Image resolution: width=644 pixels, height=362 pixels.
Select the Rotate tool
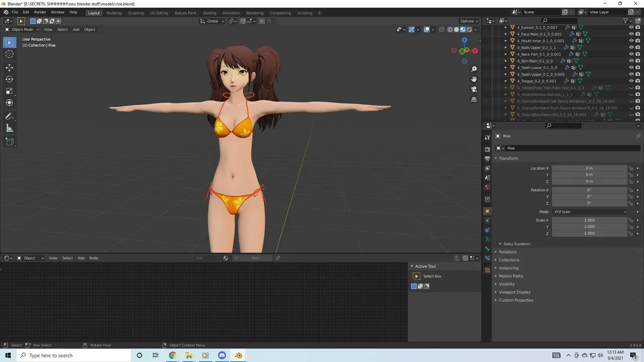[9, 79]
